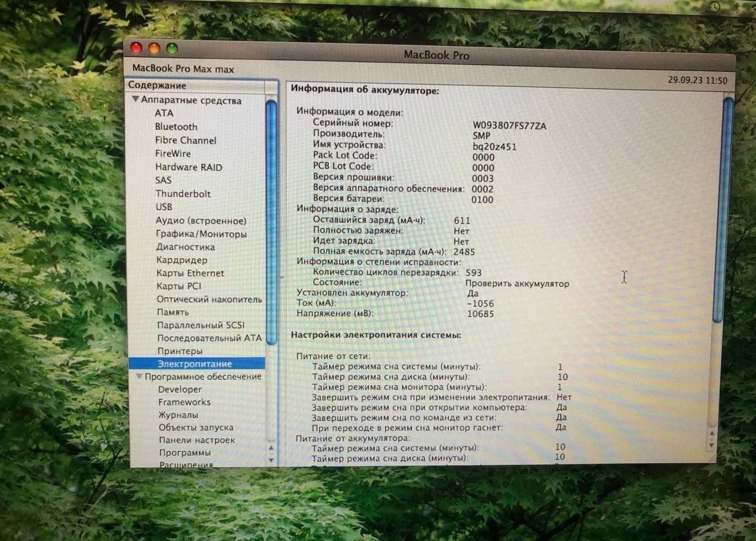Click the full capacity value 2485
This screenshot has height=541, width=756.
click(464, 252)
